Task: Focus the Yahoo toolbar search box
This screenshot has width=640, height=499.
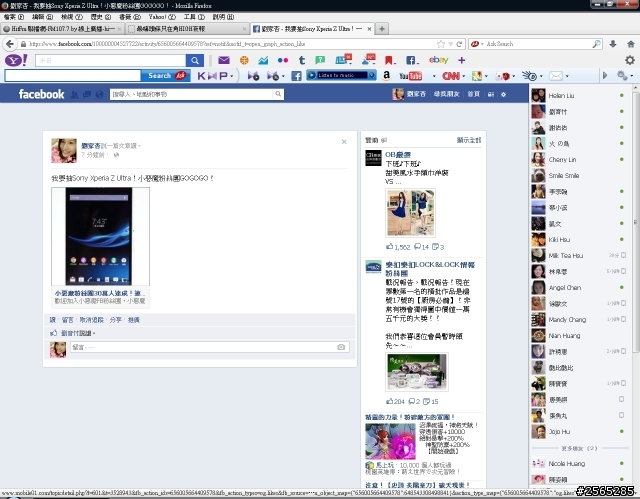Action: click(x=110, y=60)
